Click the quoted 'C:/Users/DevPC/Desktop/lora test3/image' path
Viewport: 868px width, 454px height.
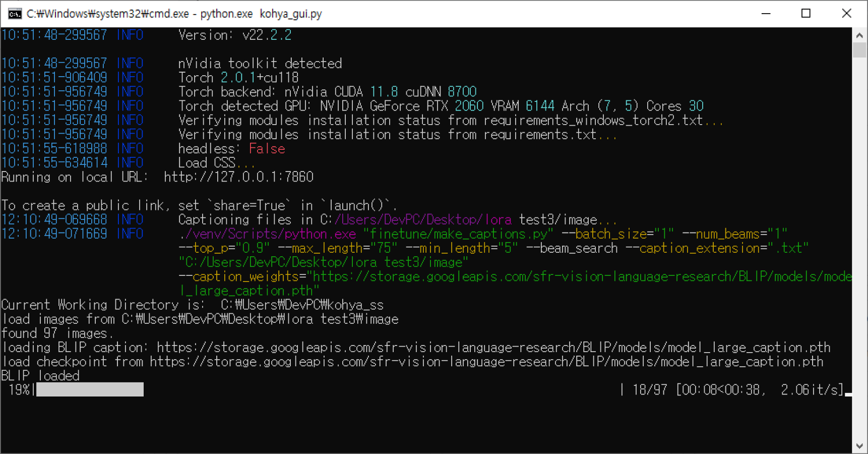324,262
